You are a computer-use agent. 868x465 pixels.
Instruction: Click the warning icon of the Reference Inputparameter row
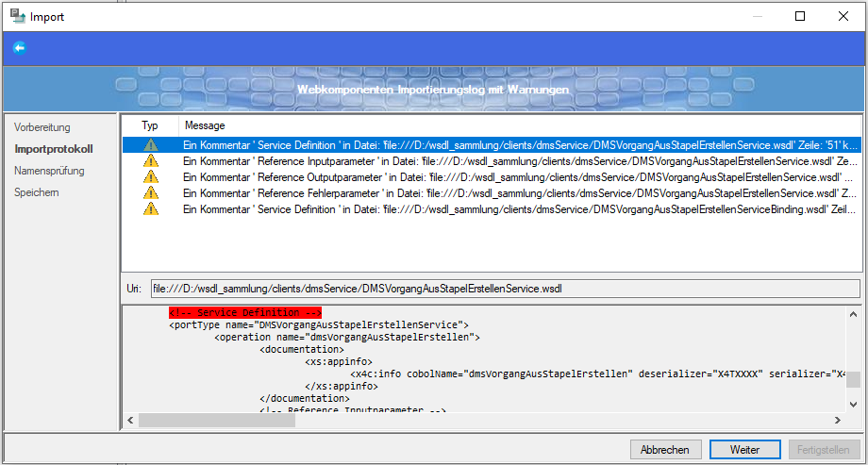tap(150, 161)
